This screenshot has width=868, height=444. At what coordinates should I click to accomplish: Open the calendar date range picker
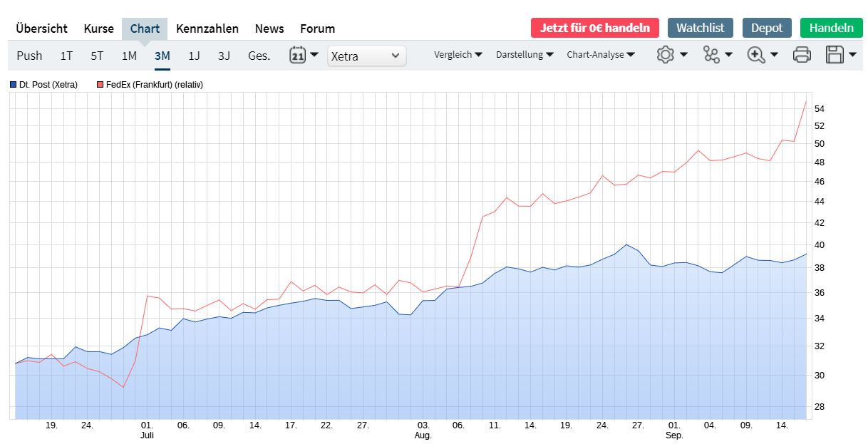[304, 55]
